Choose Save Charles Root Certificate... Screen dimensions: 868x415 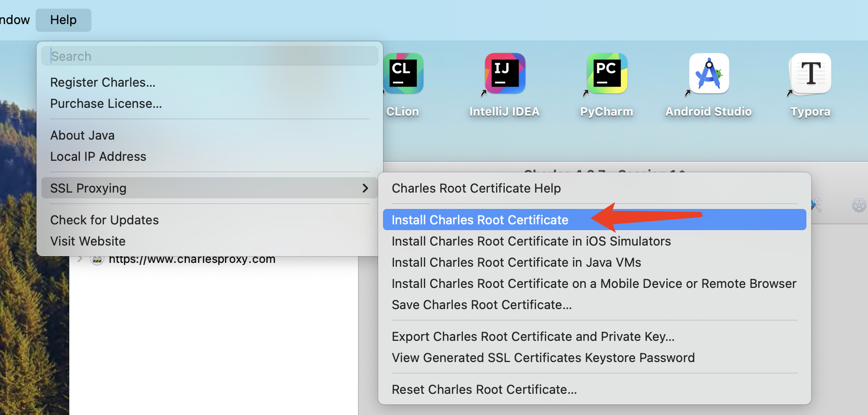coord(595,305)
